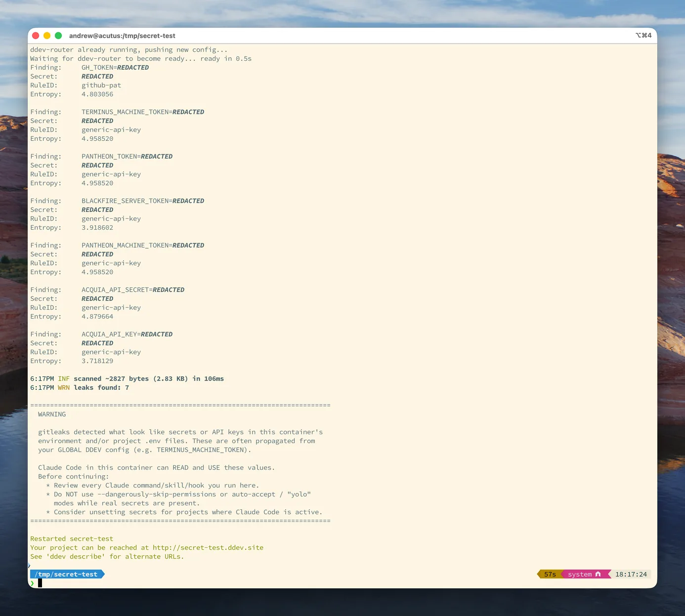This screenshot has height=616, width=685.
Task: Select the GH_TOKEN=REDACTED finding text
Action: pyautogui.click(x=115, y=67)
